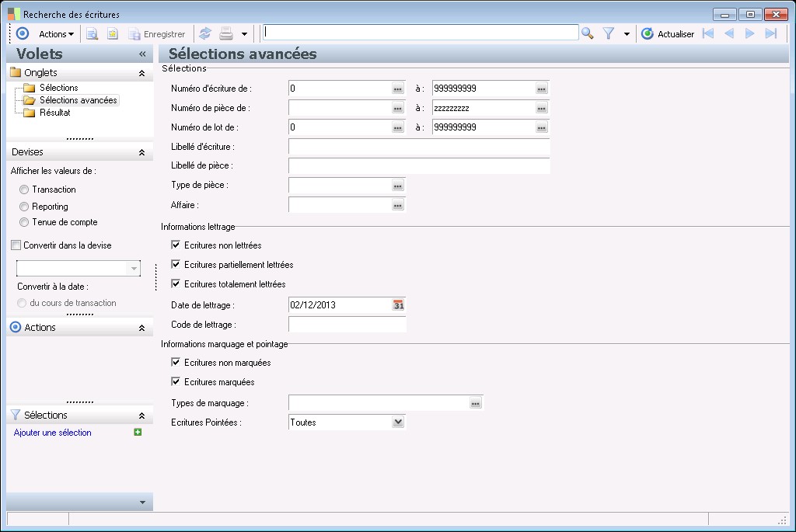
Task: Click the Sélections panel funnel icon
Action: tap(16, 415)
